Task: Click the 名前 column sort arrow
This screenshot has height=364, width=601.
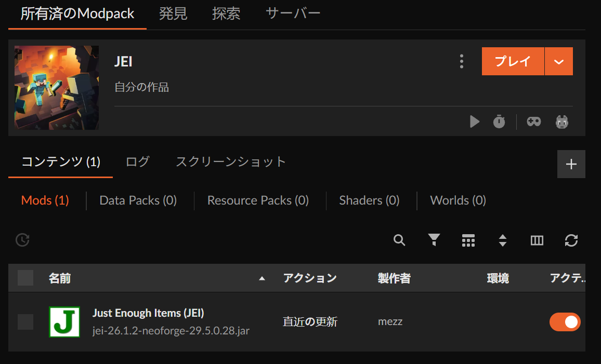Action: [262, 278]
